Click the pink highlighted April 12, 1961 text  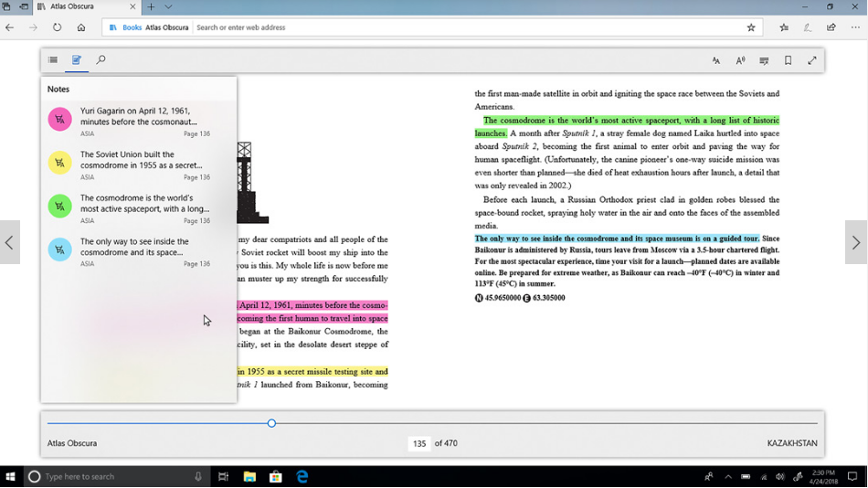click(x=312, y=312)
